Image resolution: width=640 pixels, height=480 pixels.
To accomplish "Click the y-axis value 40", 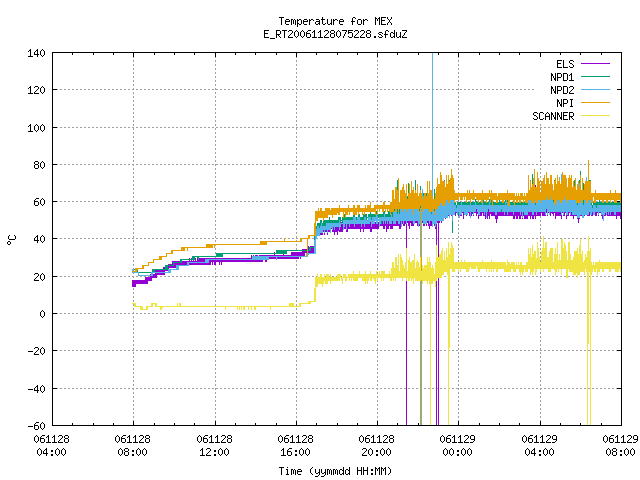I will click(37, 239).
